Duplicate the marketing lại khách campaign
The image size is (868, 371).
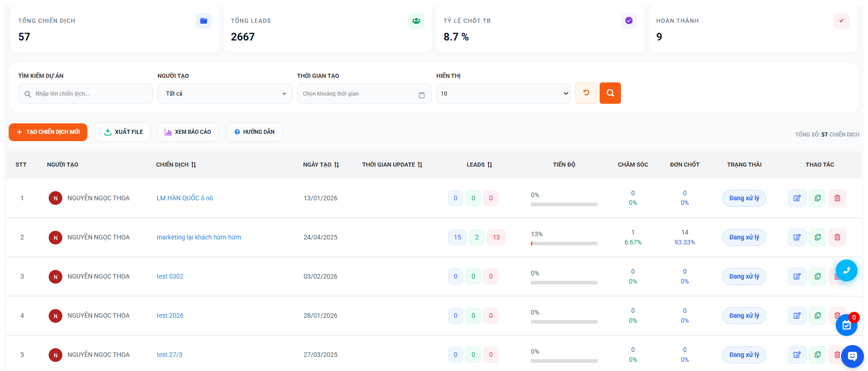pyautogui.click(x=817, y=237)
